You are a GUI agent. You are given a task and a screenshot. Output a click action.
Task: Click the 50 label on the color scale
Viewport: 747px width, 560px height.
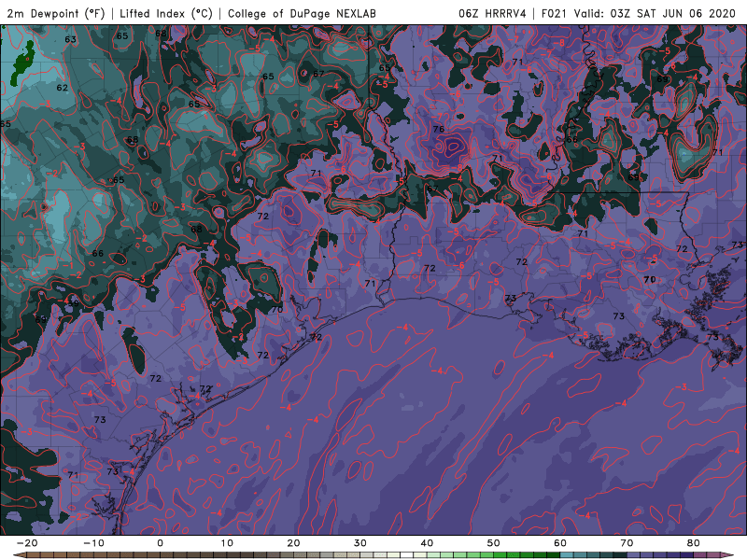click(x=494, y=543)
